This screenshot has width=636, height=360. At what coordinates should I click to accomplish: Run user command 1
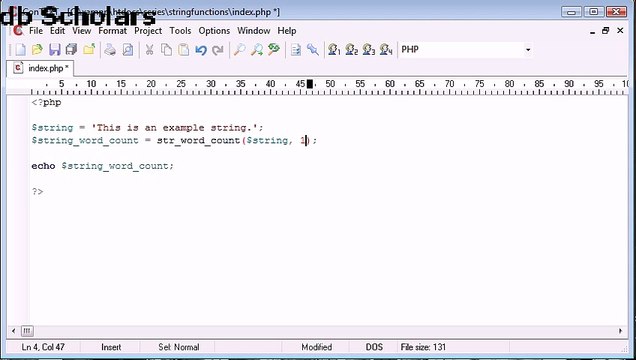[x=334, y=50]
